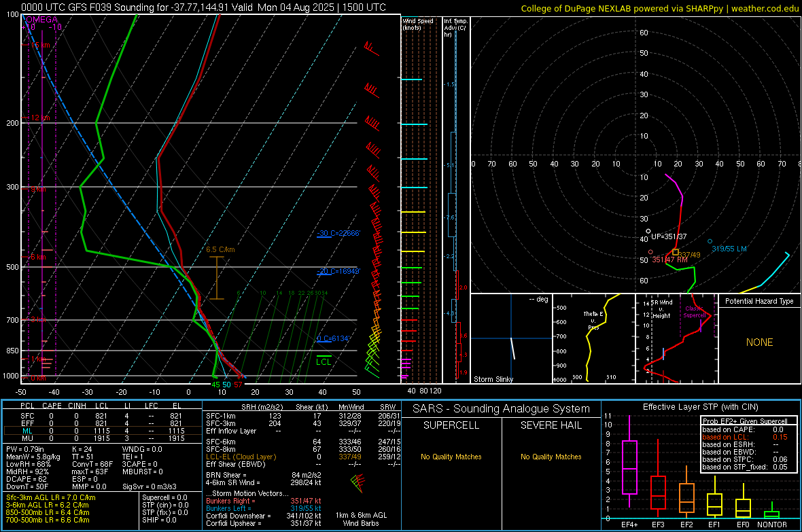
Task: Select the 'SFC' parcel row label
Action: pos(27,416)
